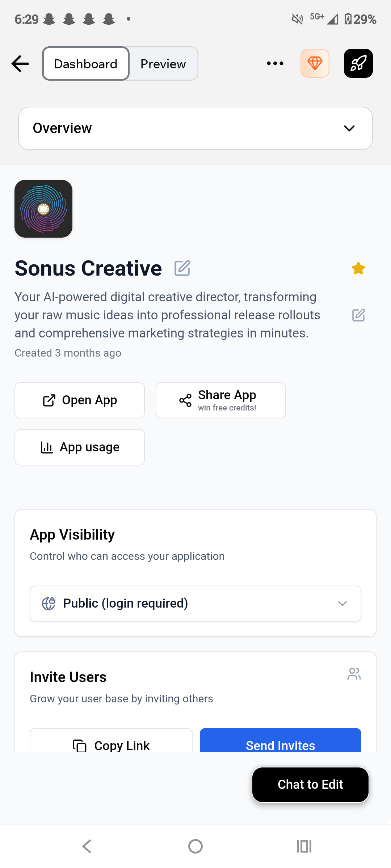Screen dimensions: 391x868
Task: Tap the back arrow at top left
Action: [20, 64]
